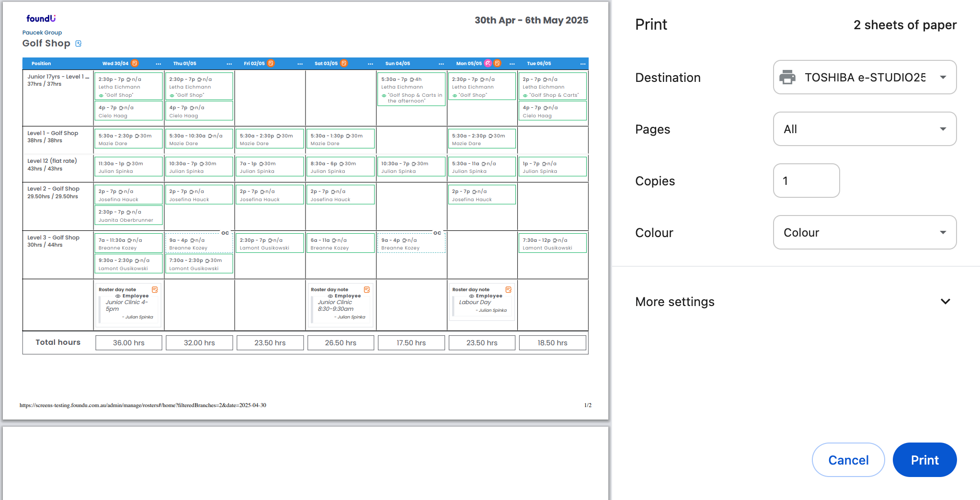Open the Colour mode dropdown
Screen dimensions: 980x500
coord(865,232)
